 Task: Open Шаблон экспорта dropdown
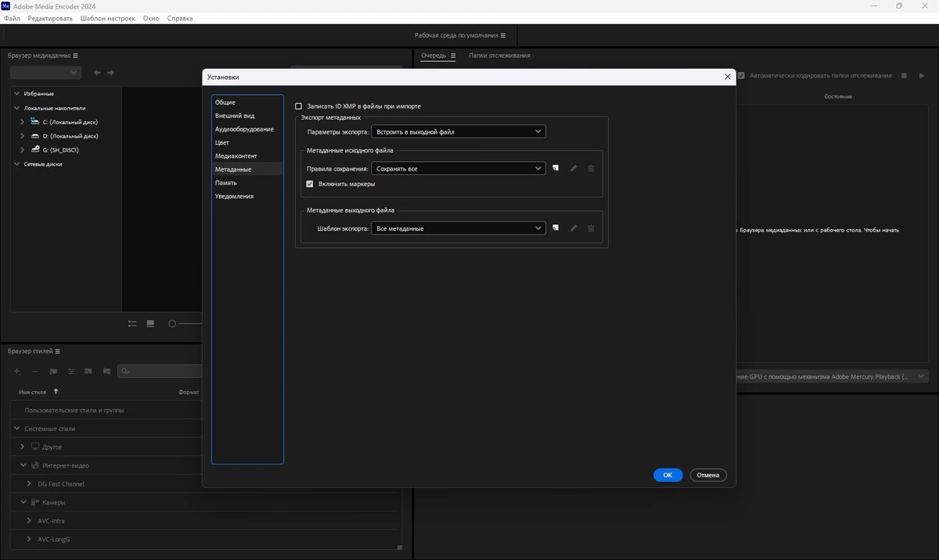(x=458, y=228)
